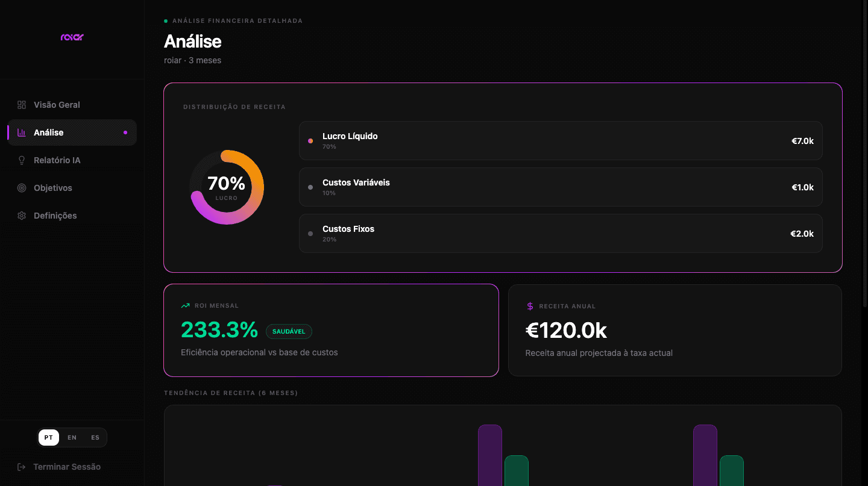
Task: Switch language to ES
Action: click(95, 438)
